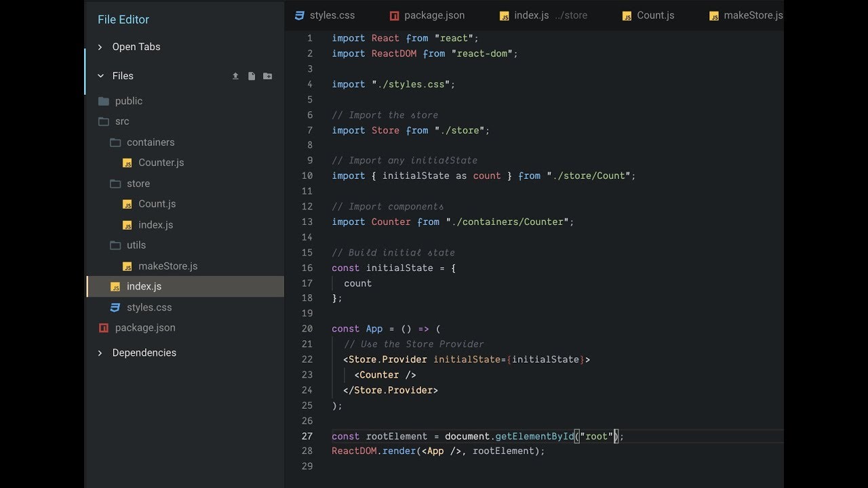Click the JS icon on Count.js tab
This screenshot has height=488, width=868.
pyautogui.click(x=627, y=16)
